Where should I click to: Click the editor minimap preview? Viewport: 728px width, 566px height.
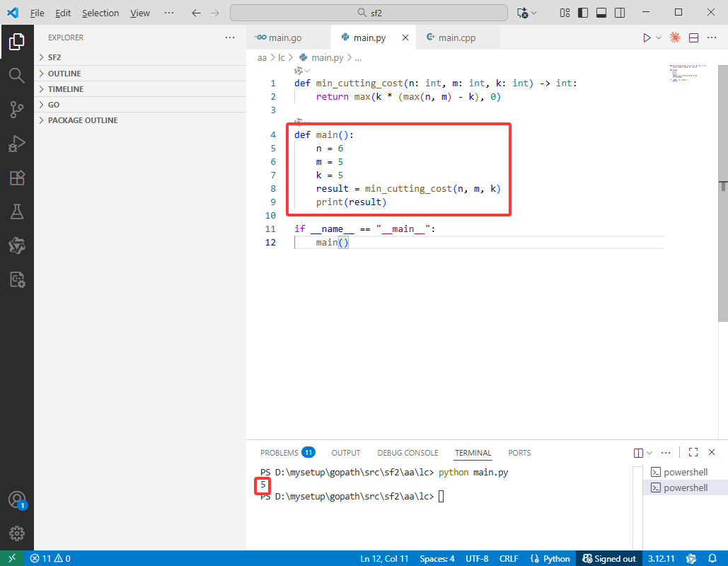[x=690, y=74]
